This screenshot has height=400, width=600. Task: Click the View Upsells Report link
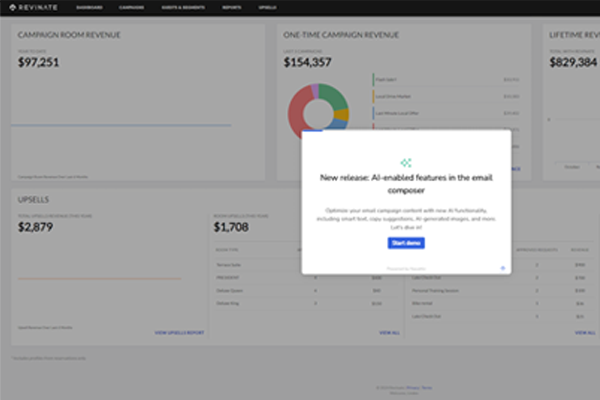(180, 331)
